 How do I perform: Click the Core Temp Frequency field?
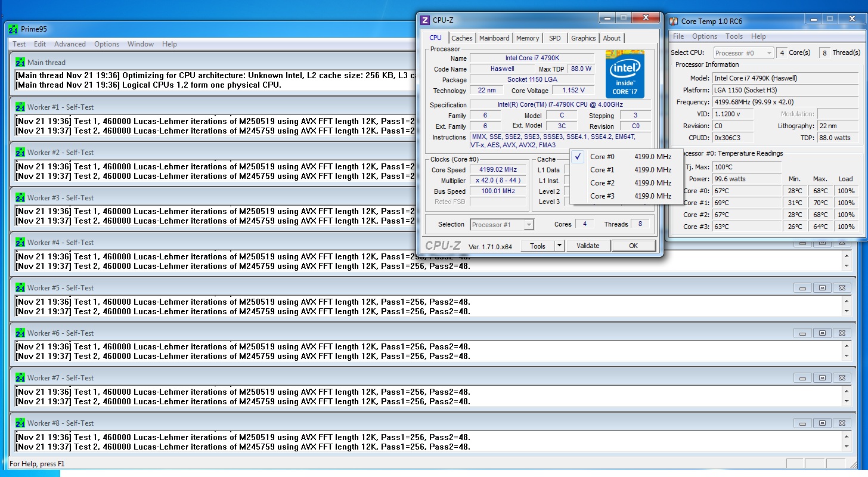pyautogui.click(x=785, y=102)
